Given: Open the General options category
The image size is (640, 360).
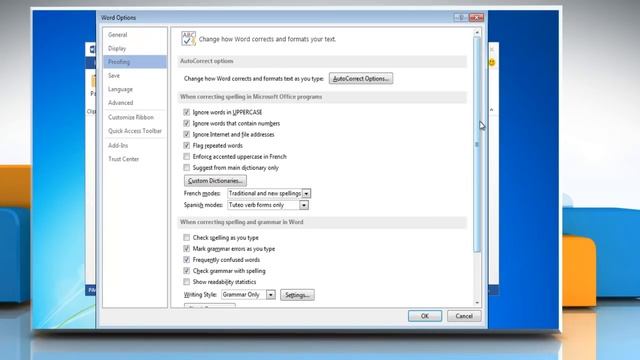Looking at the screenshot, I should (118, 35).
